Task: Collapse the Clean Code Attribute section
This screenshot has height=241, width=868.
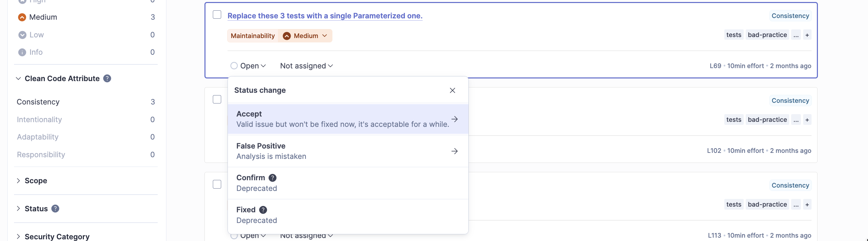Action: pos(18,78)
